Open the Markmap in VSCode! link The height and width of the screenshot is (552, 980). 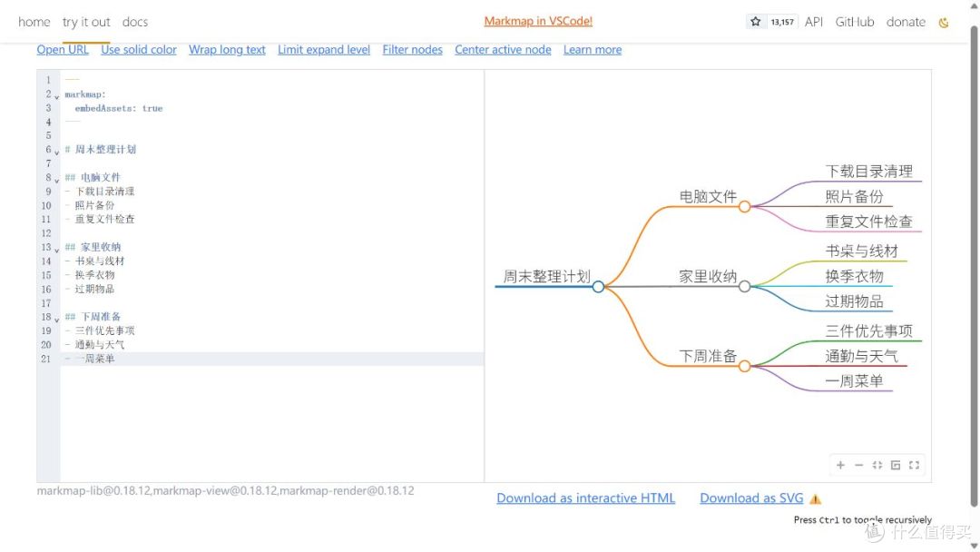pos(538,21)
